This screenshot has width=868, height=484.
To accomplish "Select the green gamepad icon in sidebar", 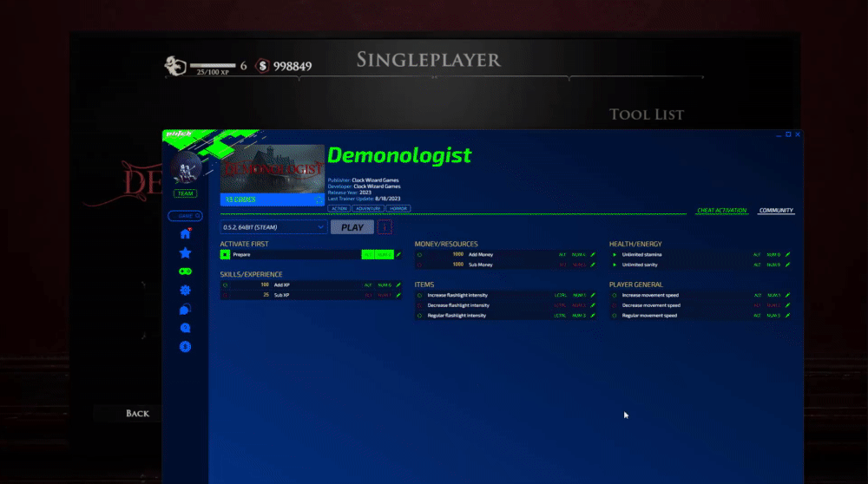I will tap(185, 271).
